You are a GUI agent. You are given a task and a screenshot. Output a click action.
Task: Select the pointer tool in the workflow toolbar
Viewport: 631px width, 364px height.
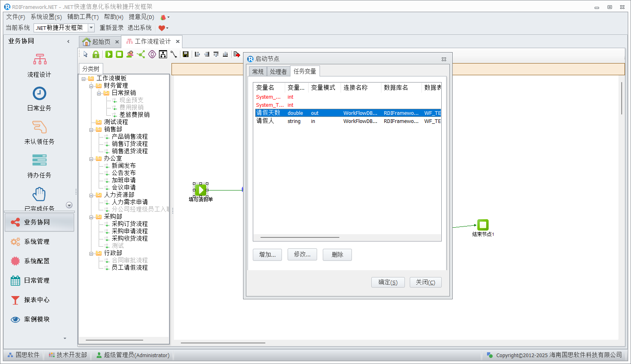85,54
